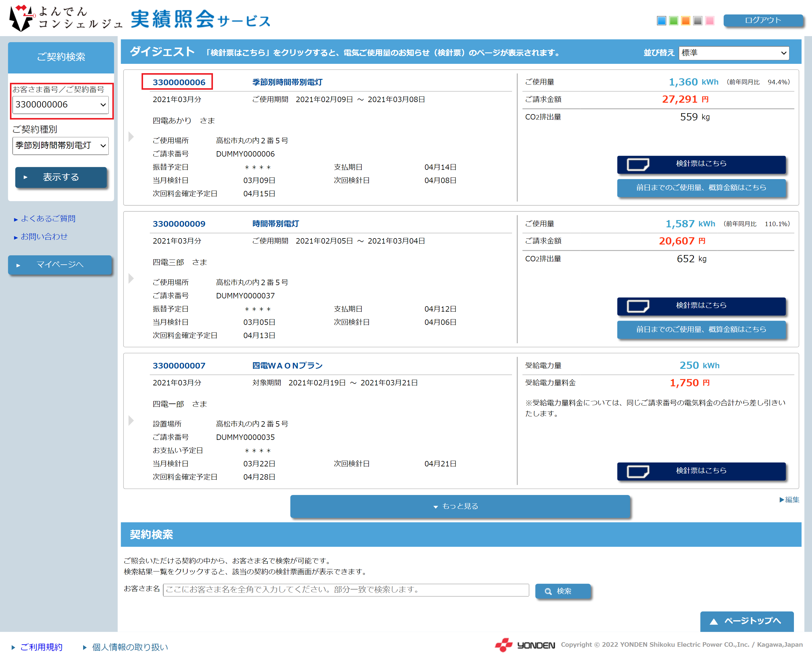812x663 pixels.
Task: Open 前日までのご使用量 for contract 3300000009
Action: 701,330
